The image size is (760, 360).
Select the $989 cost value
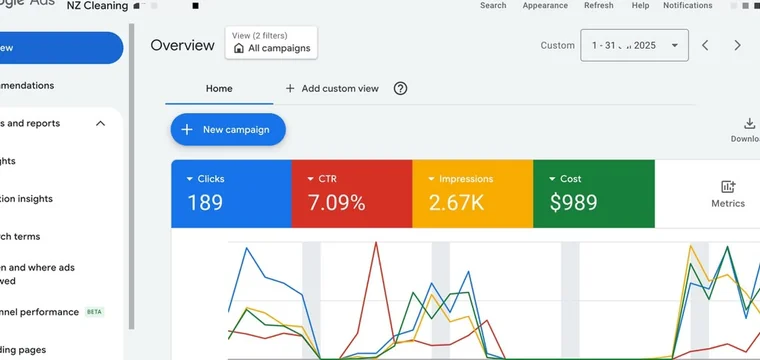(x=573, y=203)
